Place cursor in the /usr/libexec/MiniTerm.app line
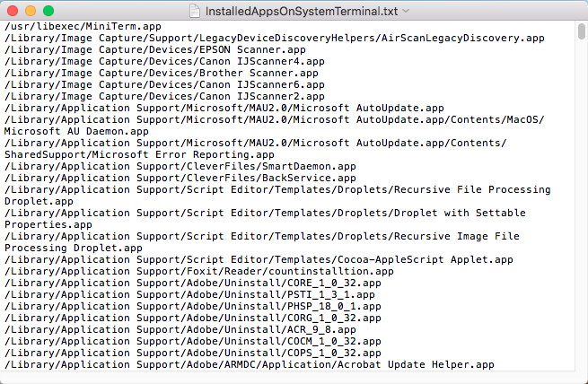The image size is (588, 384). click(83, 27)
